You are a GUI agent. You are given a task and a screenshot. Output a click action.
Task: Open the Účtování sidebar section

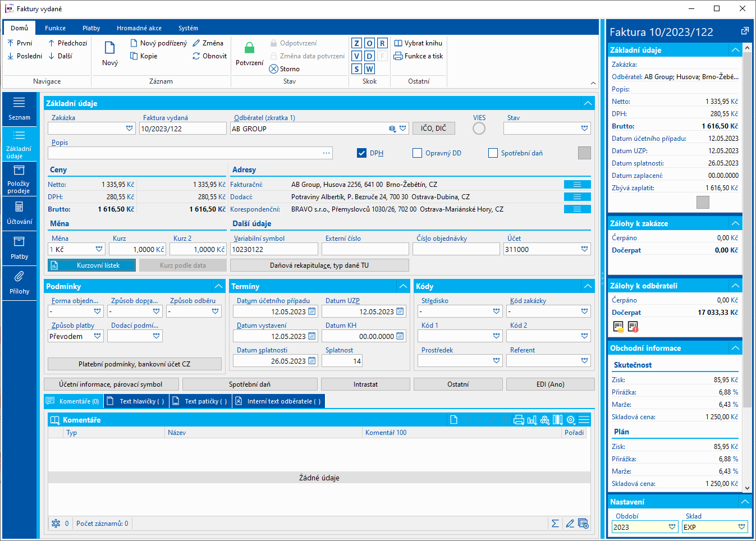pos(19,213)
